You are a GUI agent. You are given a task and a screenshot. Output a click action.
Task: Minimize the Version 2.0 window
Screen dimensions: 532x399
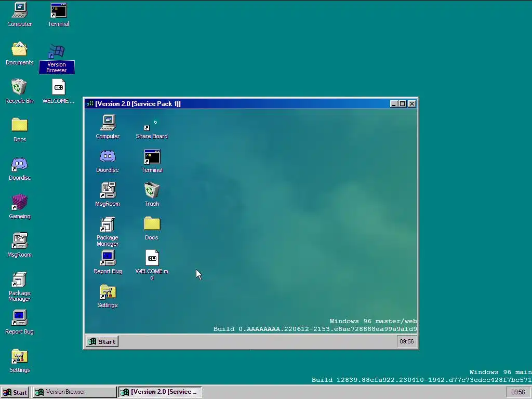(394, 104)
